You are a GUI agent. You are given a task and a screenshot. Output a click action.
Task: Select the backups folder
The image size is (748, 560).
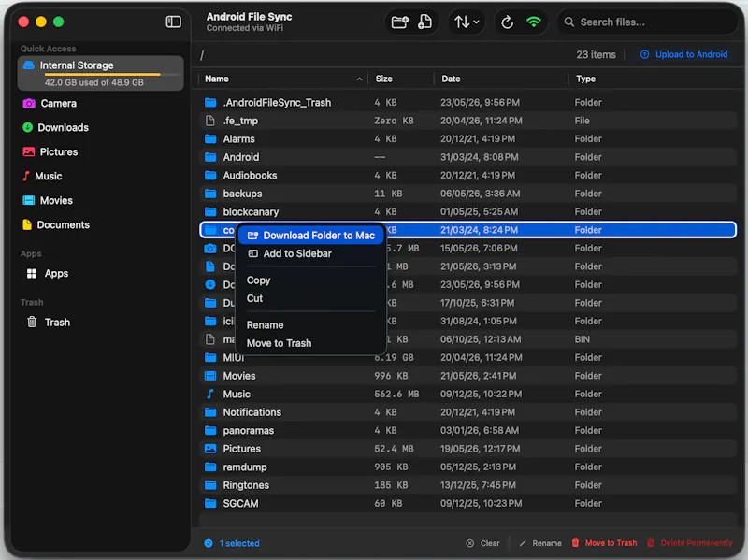click(x=468, y=194)
